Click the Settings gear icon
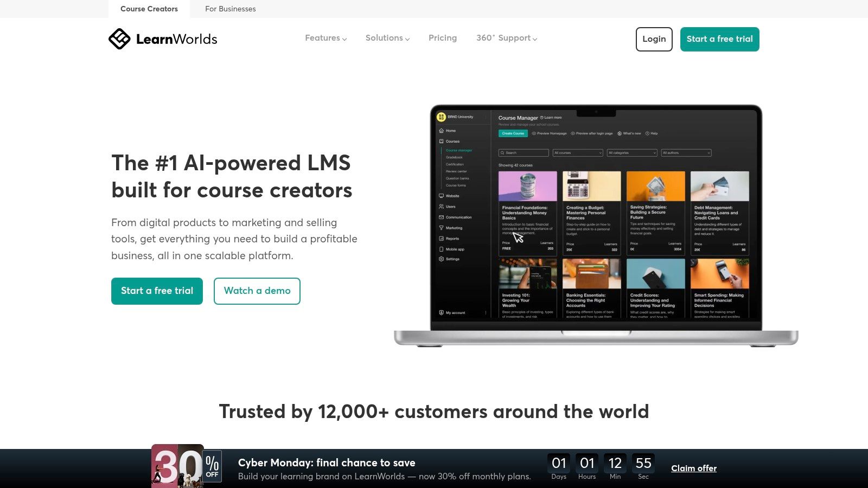The height and width of the screenshot is (488, 868). [x=441, y=259]
